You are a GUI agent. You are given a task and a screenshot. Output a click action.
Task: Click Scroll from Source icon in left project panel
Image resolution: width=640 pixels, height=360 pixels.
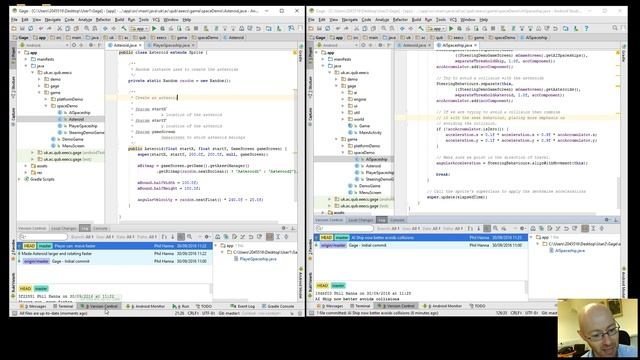point(74,45)
